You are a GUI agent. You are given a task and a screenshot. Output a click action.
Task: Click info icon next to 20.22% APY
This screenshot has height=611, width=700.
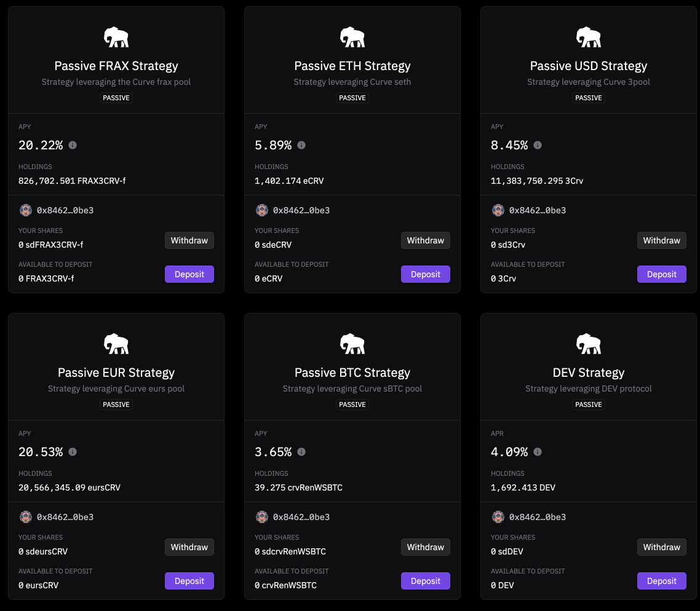pos(73,145)
